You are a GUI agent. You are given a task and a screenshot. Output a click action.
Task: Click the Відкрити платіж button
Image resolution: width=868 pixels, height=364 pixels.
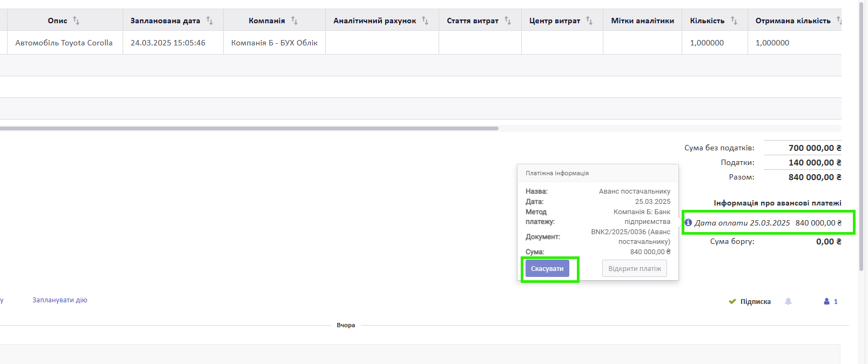pos(635,268)
